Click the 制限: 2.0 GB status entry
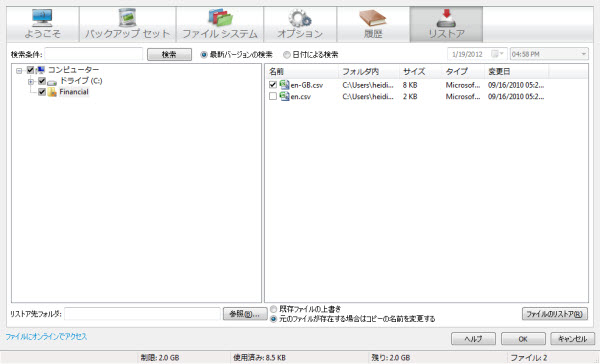Image resolution: width=600 pixels, height=364 pixels. click(160, 358)
